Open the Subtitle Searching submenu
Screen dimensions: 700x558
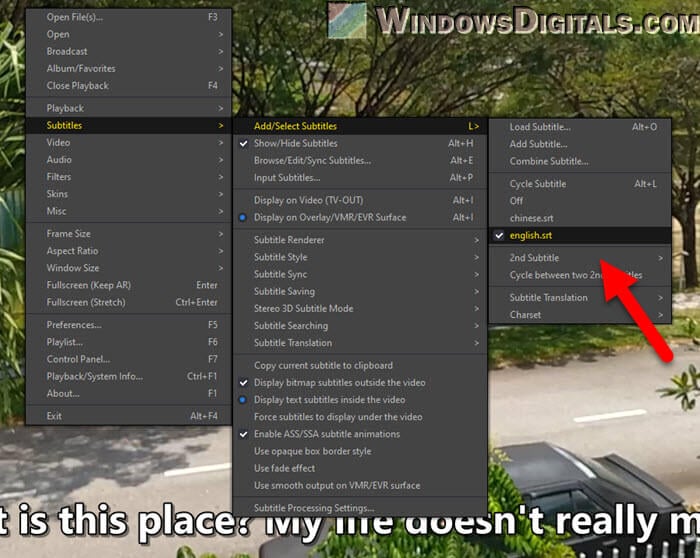360,326
